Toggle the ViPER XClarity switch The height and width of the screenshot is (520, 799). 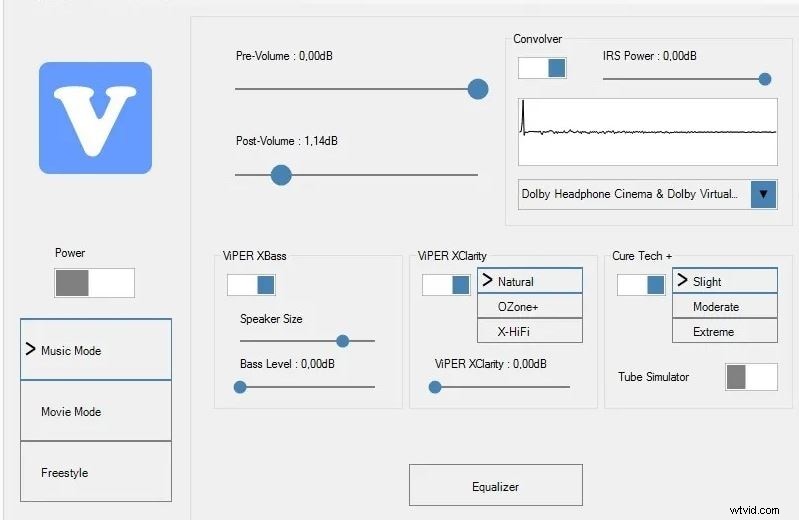(x=446, y=284)
